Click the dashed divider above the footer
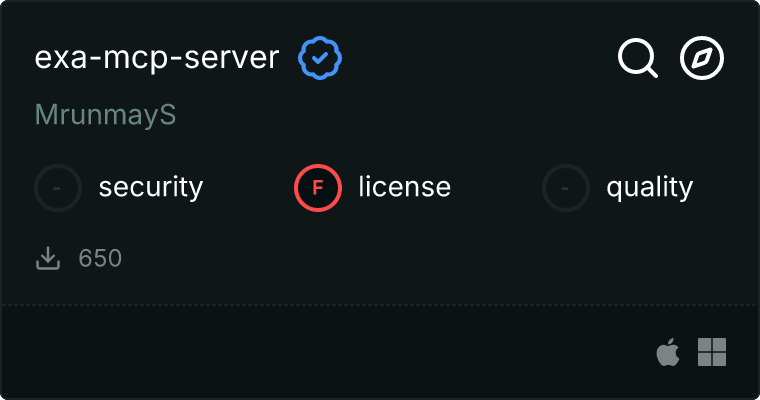The image size is (760, 400). pos(380,304)
